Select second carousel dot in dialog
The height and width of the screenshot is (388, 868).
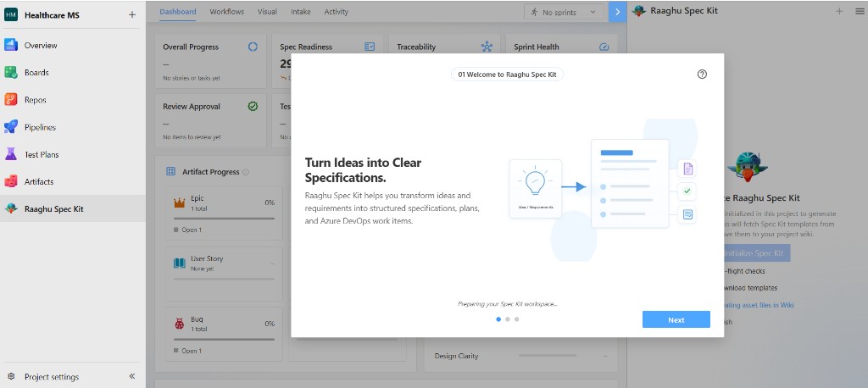[508, 319]
